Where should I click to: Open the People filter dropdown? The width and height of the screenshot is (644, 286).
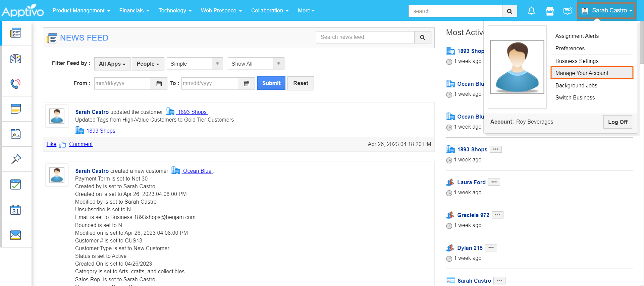click(x=148, y=64)
